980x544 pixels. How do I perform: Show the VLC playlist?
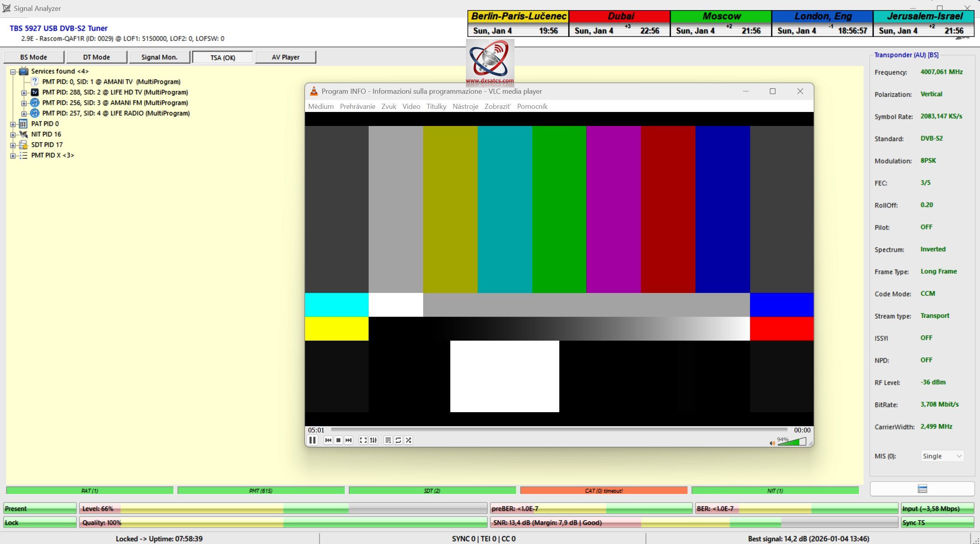[x=388, y=440]
